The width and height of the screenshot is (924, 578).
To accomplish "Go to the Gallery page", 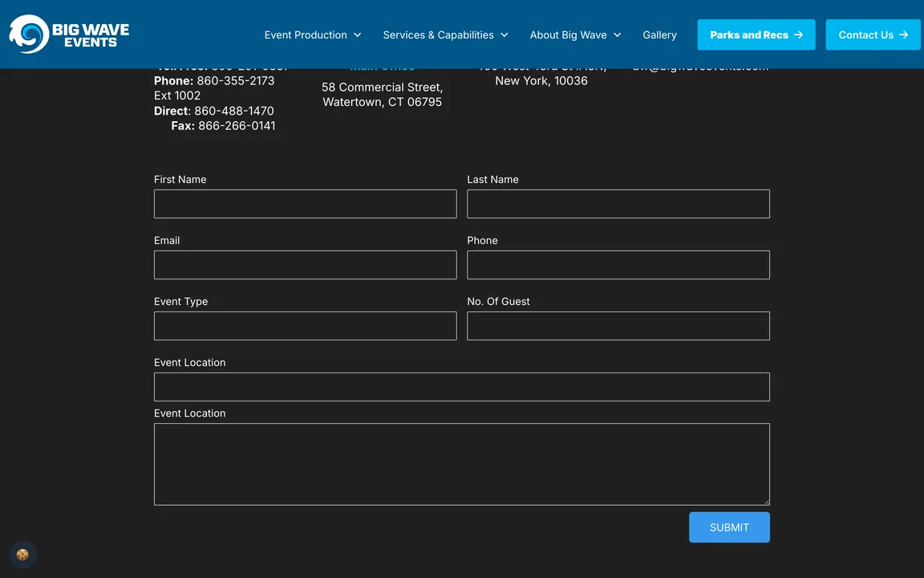I will (659, 35).
